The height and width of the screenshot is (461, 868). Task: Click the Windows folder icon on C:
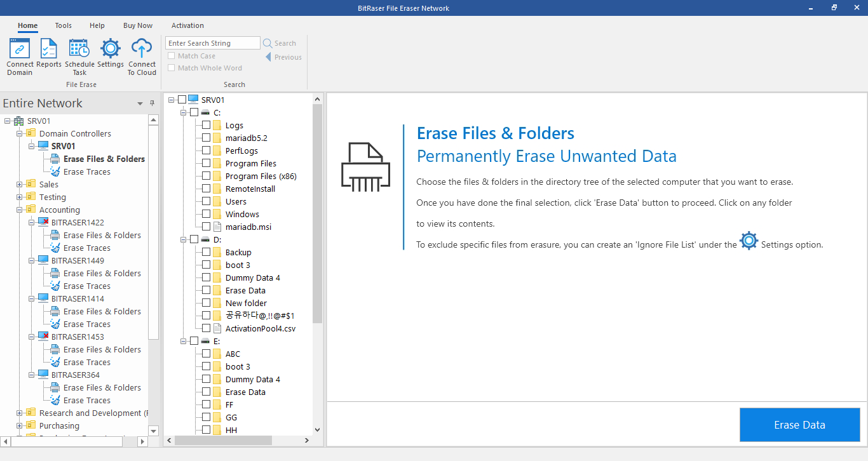217,214
